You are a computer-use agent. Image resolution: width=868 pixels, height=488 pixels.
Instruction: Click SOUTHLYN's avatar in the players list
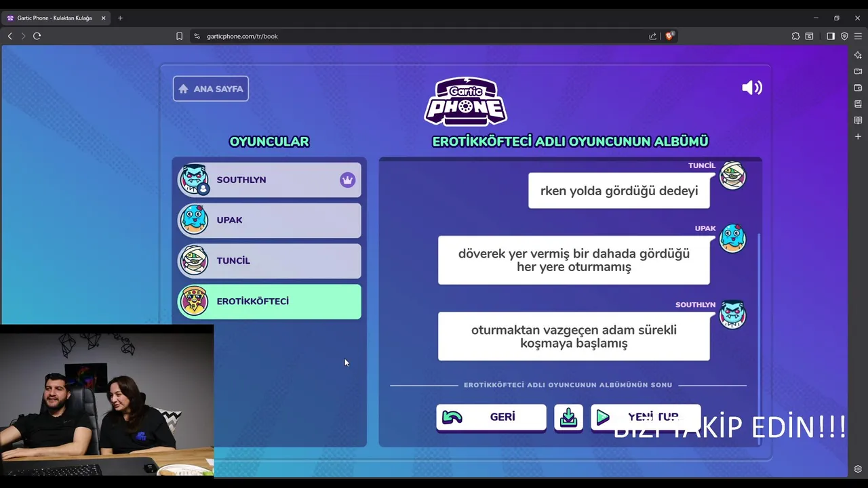pos(194,180)
